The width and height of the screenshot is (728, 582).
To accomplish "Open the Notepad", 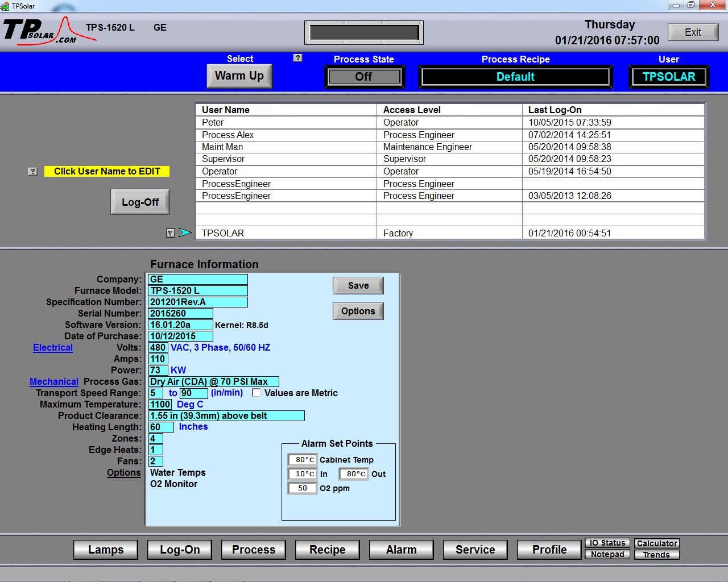I will coord(607,554).
